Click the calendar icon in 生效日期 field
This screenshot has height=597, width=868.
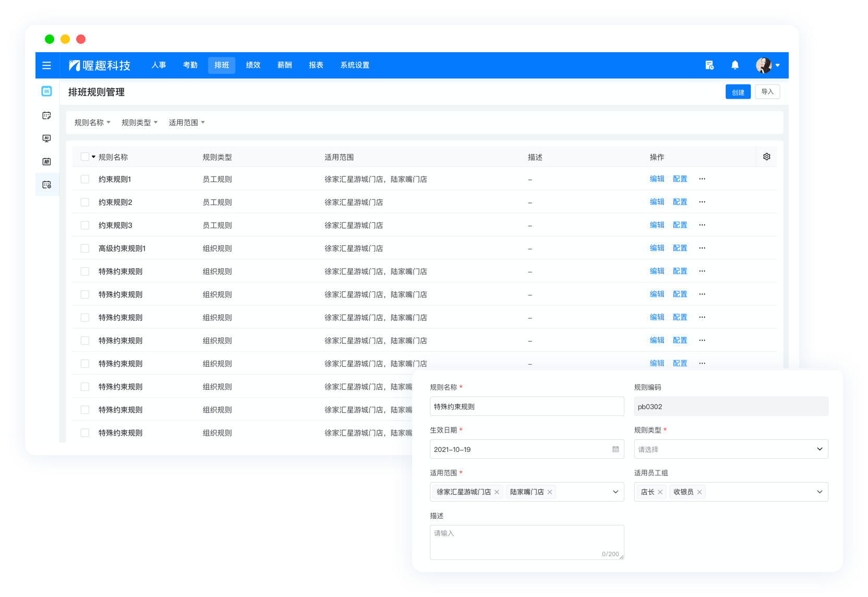tap(616, 449)
